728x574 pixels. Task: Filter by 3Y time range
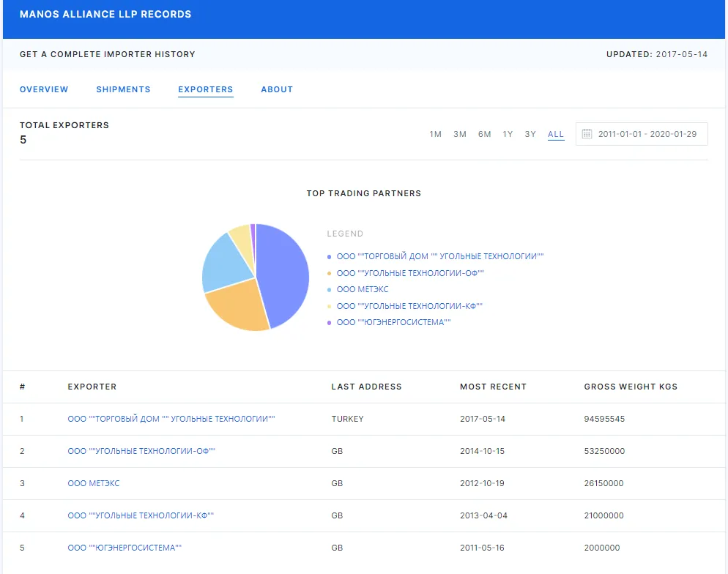coord(530,134)
